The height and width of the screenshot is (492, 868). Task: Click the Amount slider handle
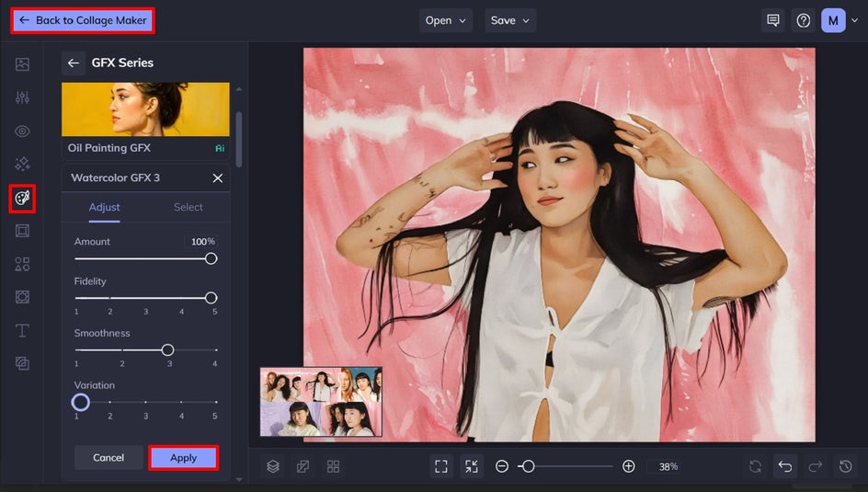(211, 258)
